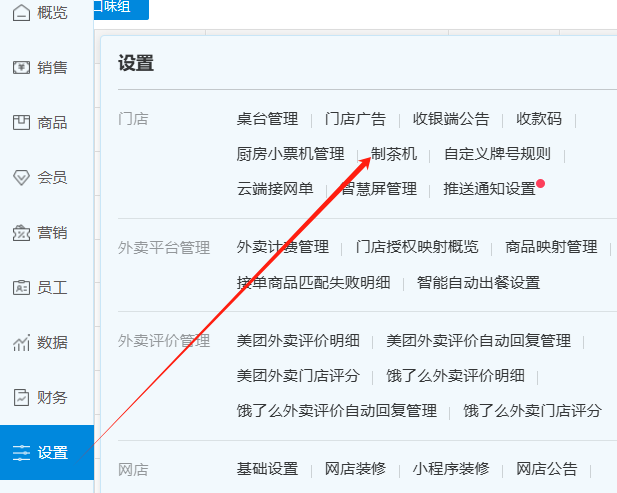Open 自定义牌号规则 link
The height and width of the screenshot is (493, 617).
tap(497, 154)
